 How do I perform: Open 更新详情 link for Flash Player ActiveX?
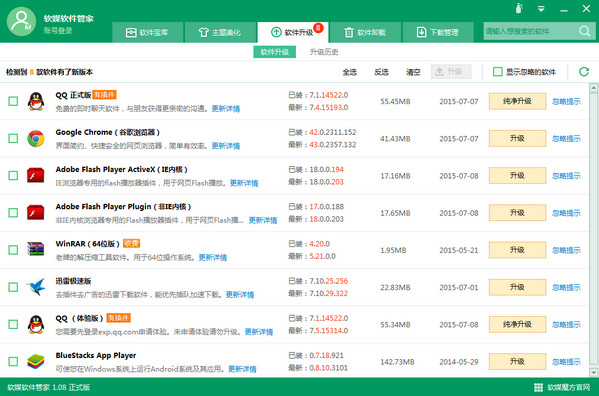coord(244,183)
